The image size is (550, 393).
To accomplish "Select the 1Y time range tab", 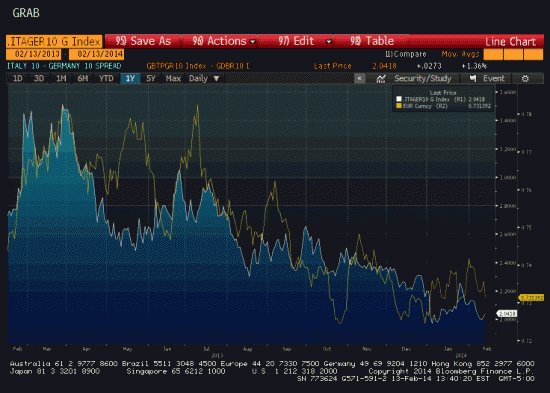I will tap(130, 78).
